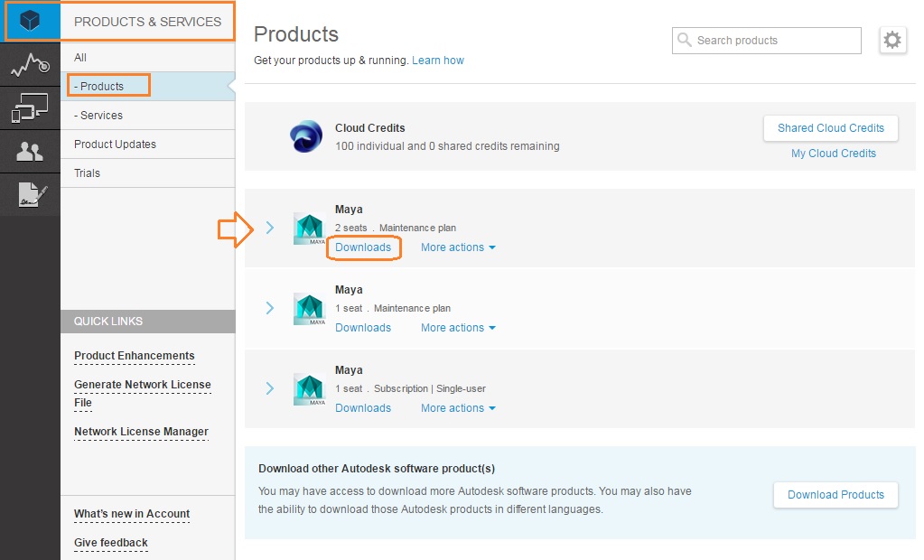Open the reporting chart icon in sidebar
The width and height of the screenshot is (924, 560).
[x=30, y=65]
